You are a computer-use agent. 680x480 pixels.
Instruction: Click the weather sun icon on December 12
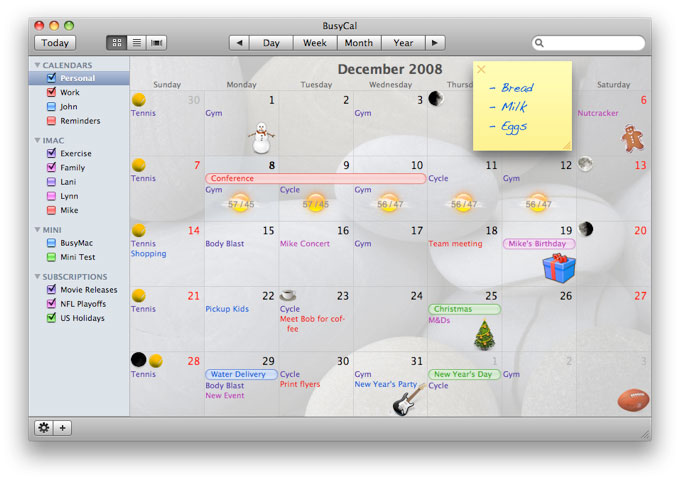pyautogui.click(x=538, y=203)
